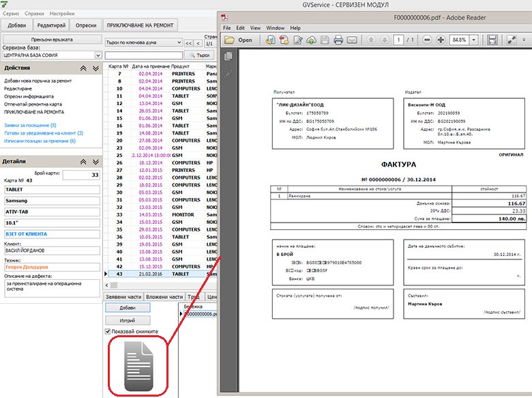
Task: Click the Опресни button
Action: click(x=86, y=25)
